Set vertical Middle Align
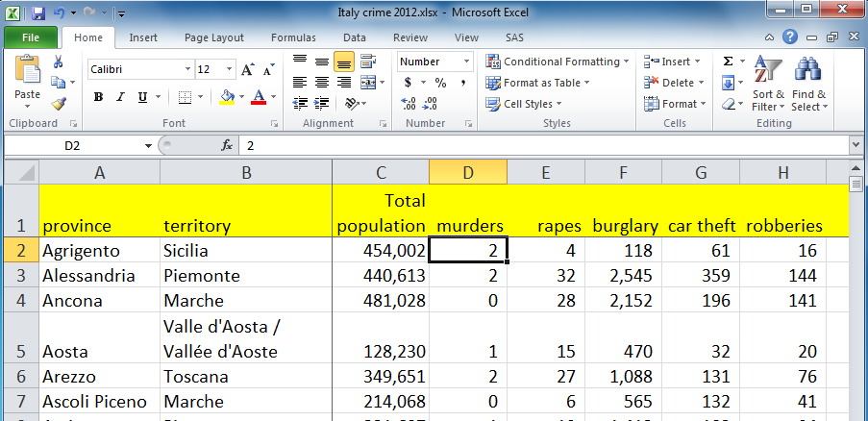 click(322, 61)
